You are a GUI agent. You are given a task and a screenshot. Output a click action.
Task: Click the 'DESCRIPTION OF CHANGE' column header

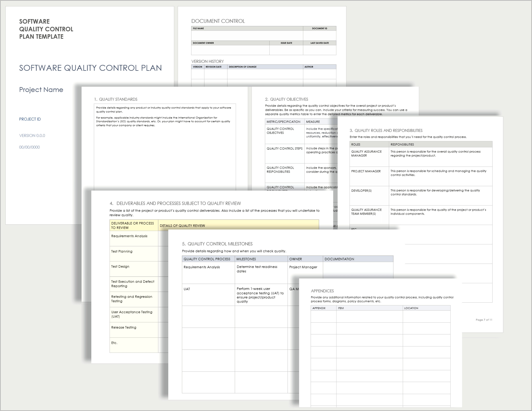pyautogui.click(x=265, y=67)
